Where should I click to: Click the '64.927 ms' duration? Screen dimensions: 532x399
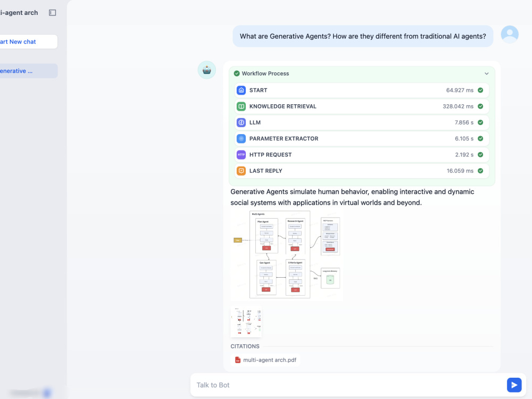(460, 90)
